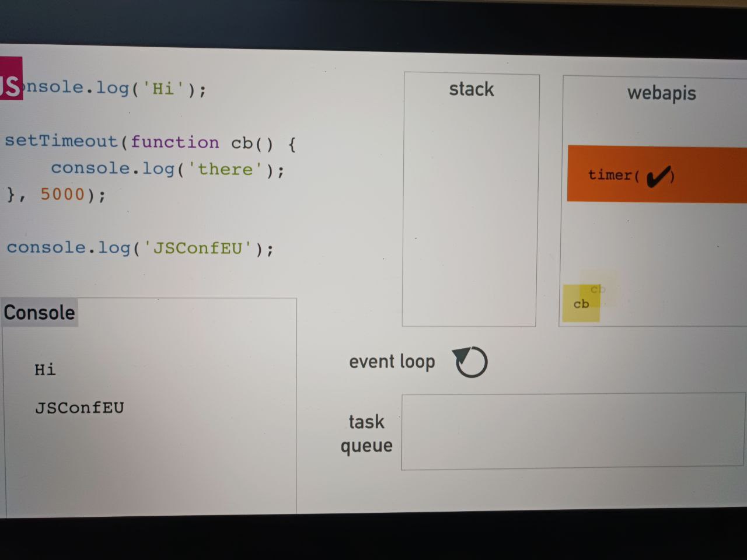Click the event loop spinning arrow icon
This screenshot has width=747, height=560.
[x=470, y=362]
